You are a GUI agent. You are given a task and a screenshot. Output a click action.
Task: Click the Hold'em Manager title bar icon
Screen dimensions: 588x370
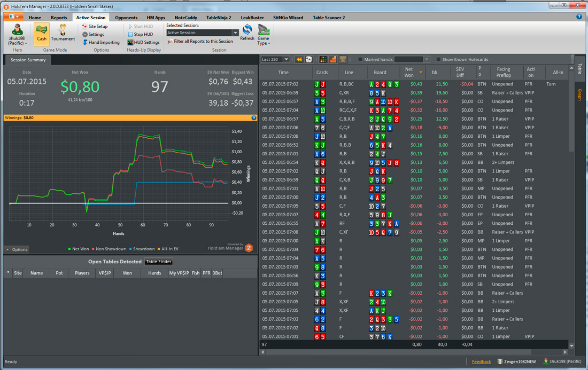[x=6, y=6]
